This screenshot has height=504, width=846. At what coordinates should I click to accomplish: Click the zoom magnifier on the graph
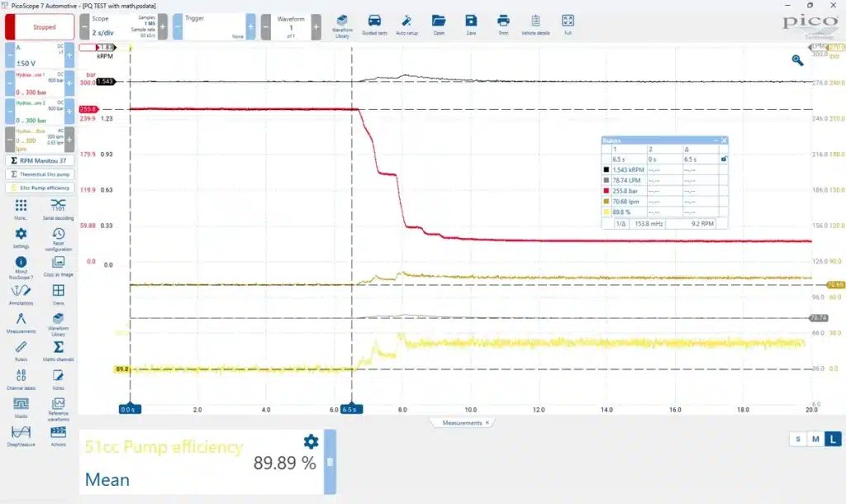[797, 60]
